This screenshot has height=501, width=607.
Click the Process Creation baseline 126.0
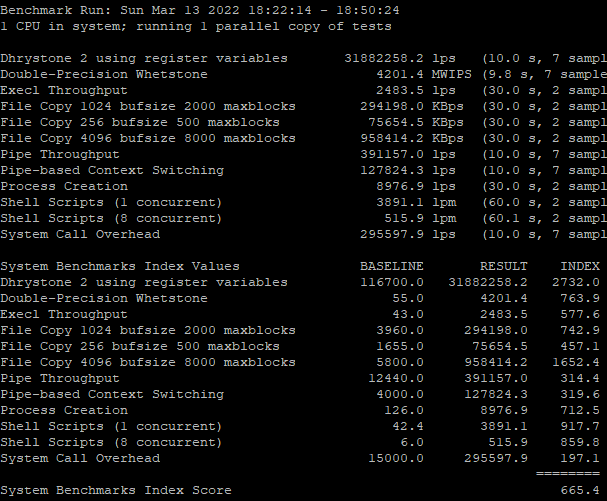click(404, 410)
